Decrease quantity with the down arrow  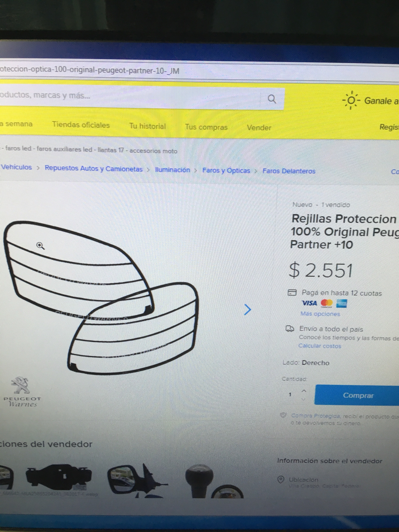[303, 399]
